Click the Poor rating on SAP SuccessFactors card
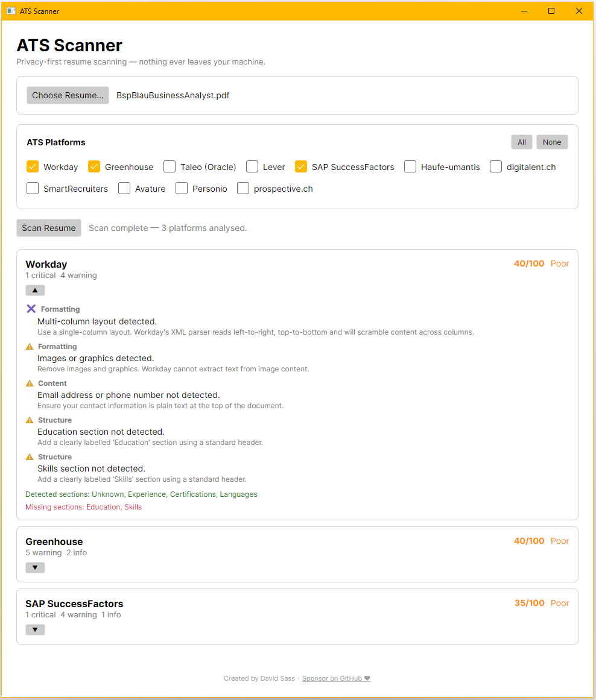596x700 pixels. [560, 603]
